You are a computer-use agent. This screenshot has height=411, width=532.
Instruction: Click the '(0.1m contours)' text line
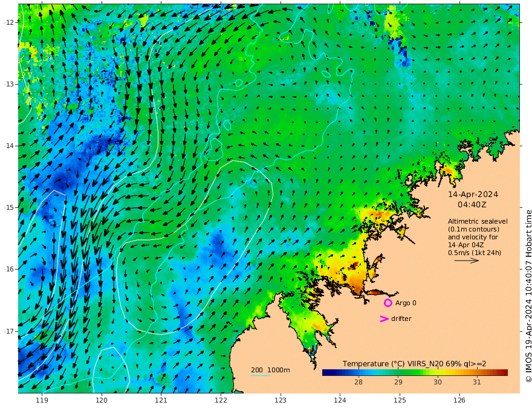click(473, 229)
